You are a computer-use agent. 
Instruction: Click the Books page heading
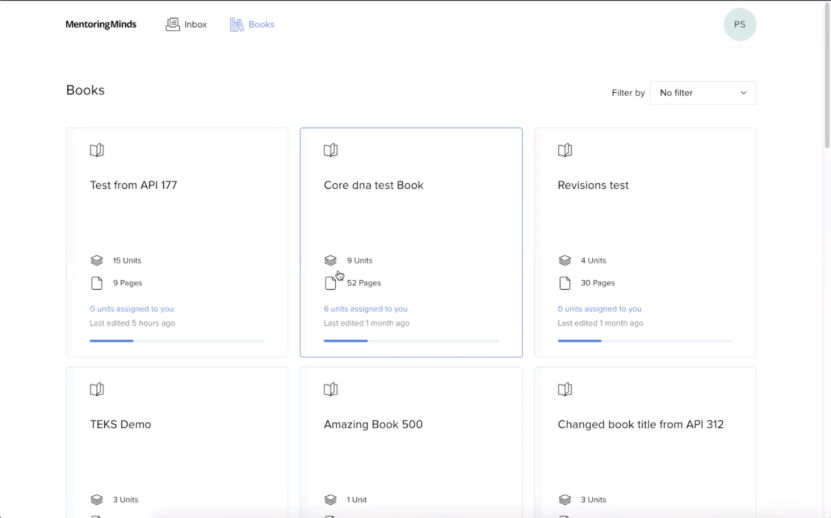(85, 90)
